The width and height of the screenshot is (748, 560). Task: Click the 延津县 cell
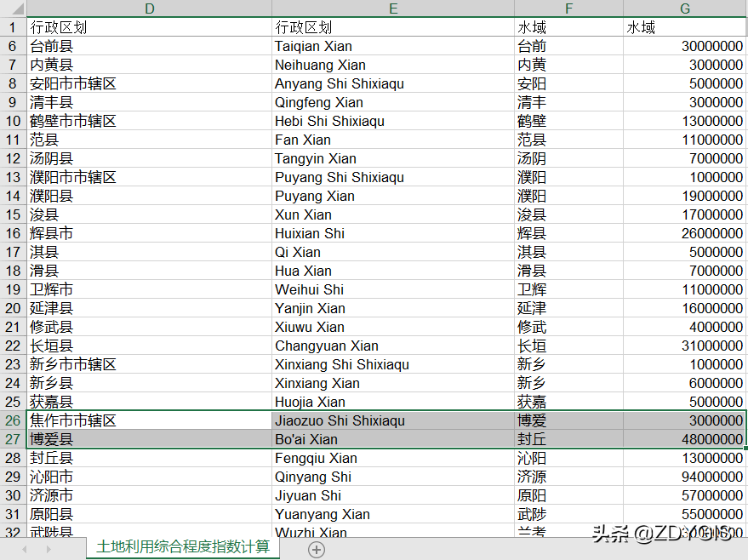pyautogui.click(x=149, y=308)
